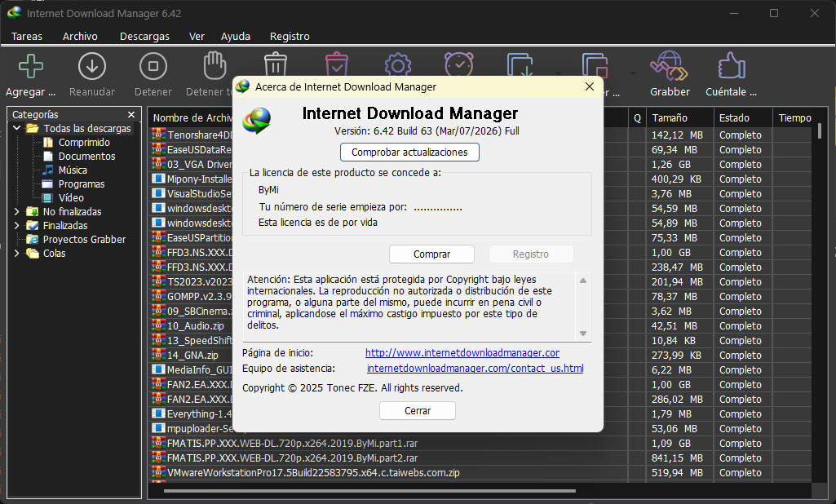Screen dimensions: 836x504
Task: Click the Agregar URL plus icon
Action: 30,67
